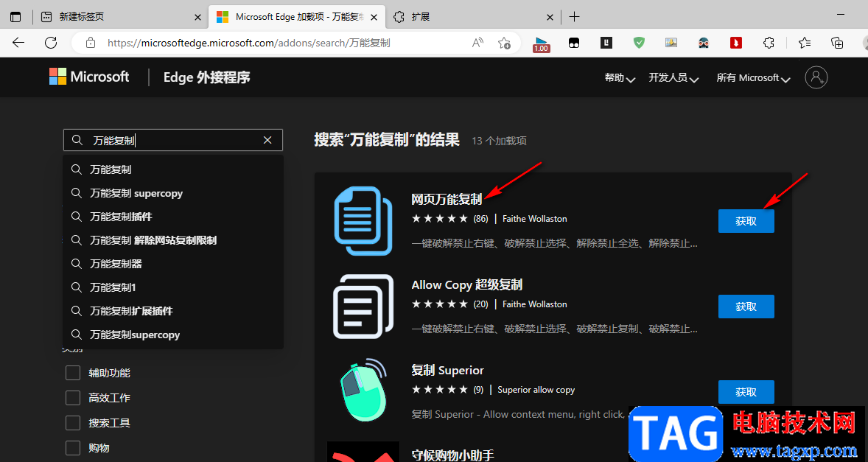Click the (20) review count
Viewport: 868px width, 462px height.
click(x=480, y=304)
